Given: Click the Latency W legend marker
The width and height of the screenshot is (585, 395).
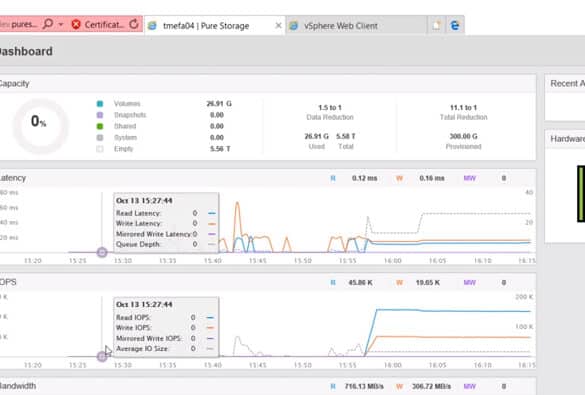Looking at the screenshot, I should pos(399,178).
